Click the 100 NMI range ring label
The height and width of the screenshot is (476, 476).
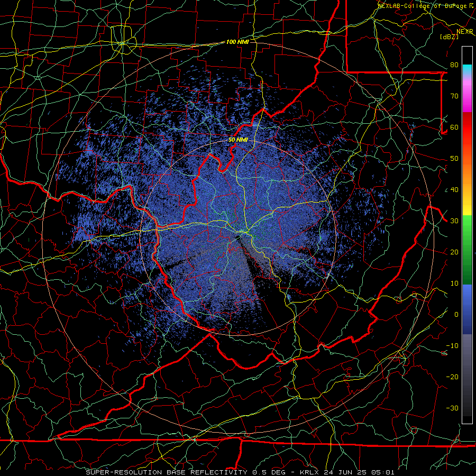237,42
